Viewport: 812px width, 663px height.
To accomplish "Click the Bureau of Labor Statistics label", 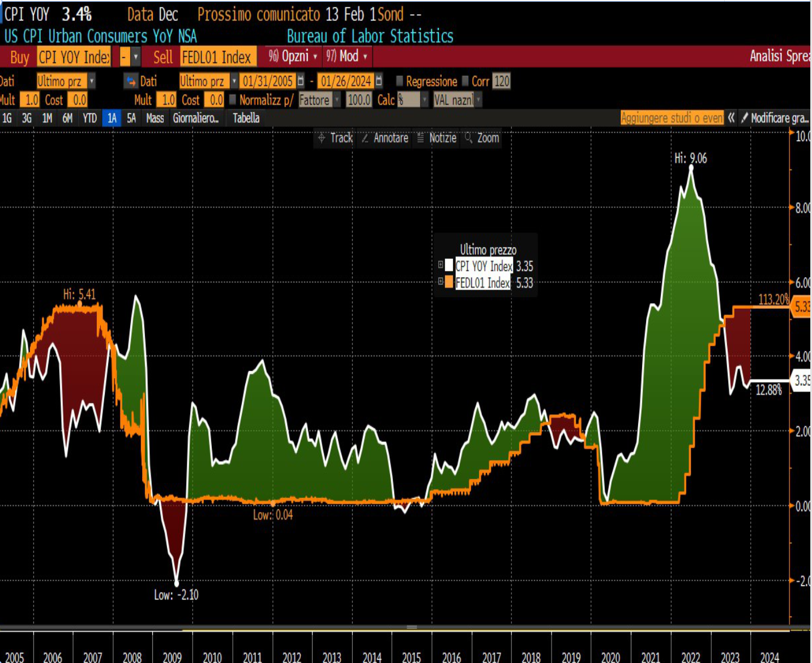I will [370, 36].
